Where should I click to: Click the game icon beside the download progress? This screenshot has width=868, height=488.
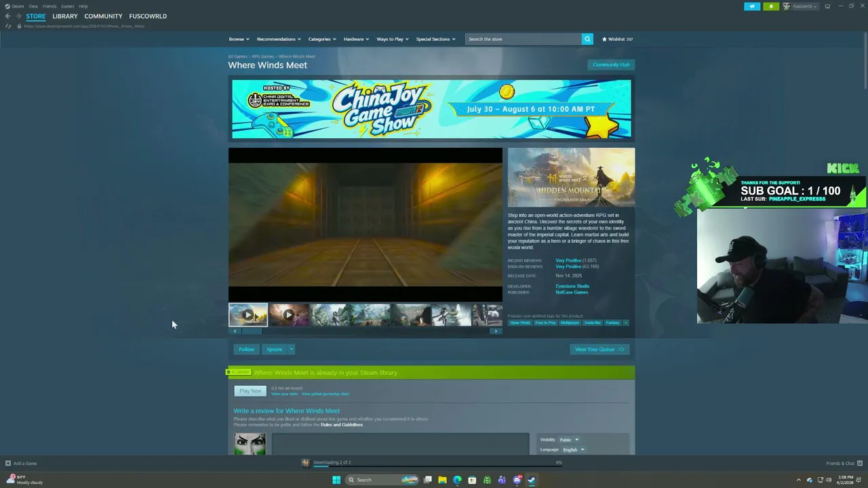[x=306, y=463]
